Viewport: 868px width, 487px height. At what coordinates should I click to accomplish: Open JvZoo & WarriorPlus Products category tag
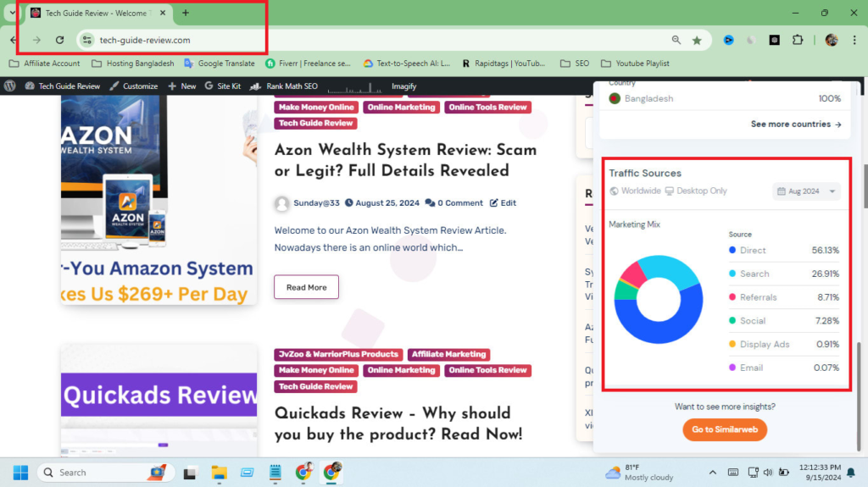click(x=338, y=354)
